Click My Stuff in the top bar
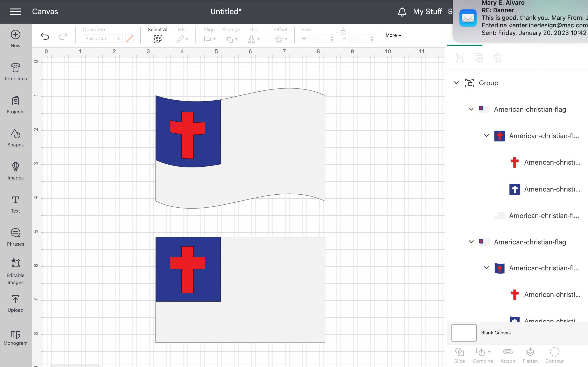 (x=428, y=11)
